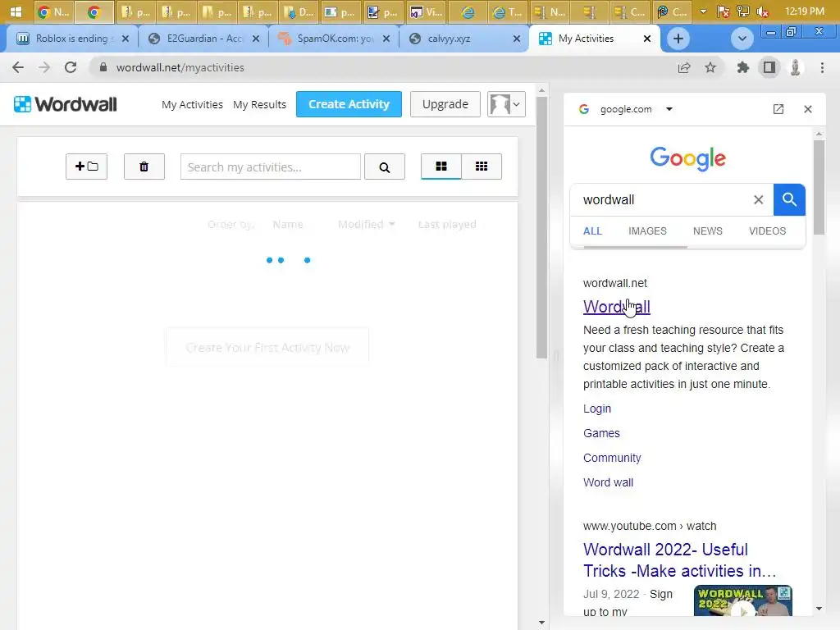Click the browser back arrow
Screen dimensions: 840x630
[x=18, y=67]
